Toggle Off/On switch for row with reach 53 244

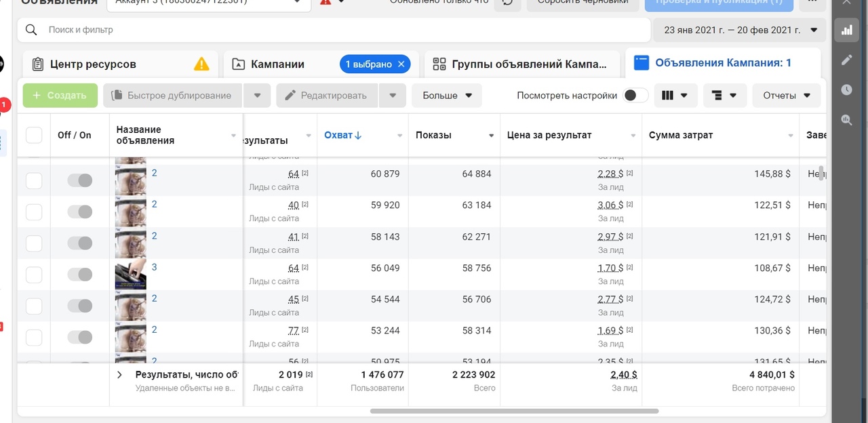tap(80, 337)
